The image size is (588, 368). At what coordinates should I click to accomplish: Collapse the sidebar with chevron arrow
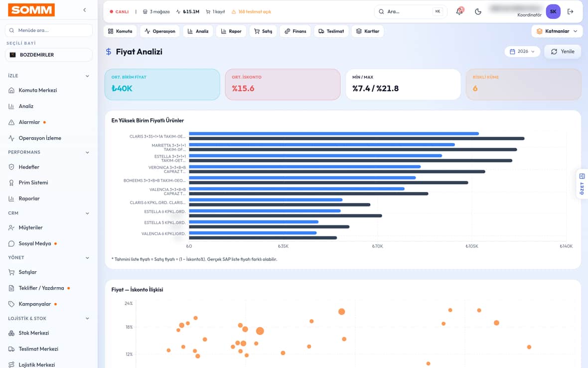pos(85,10)
